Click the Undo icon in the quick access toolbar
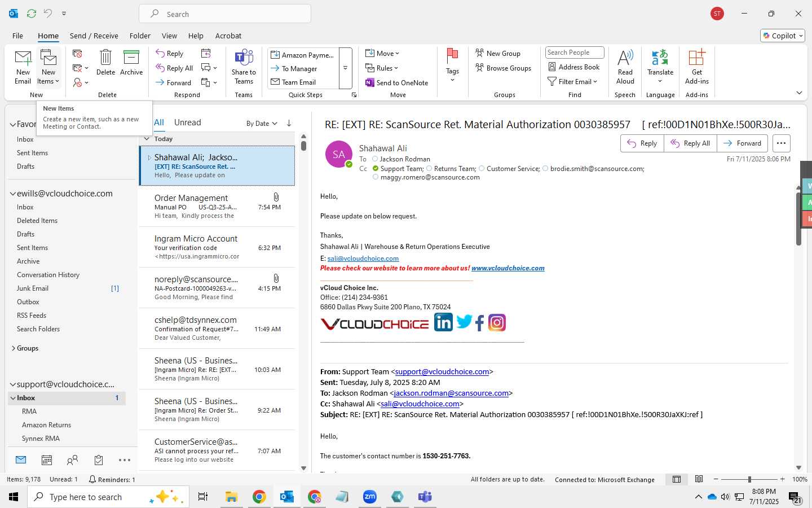This screenshot has width=812, height=508. (48, 13)
